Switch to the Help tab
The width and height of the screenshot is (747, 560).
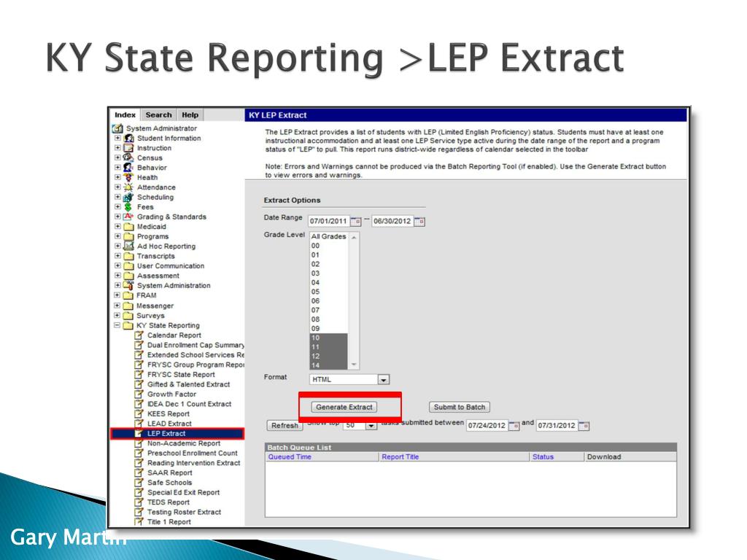pos(190,114)
